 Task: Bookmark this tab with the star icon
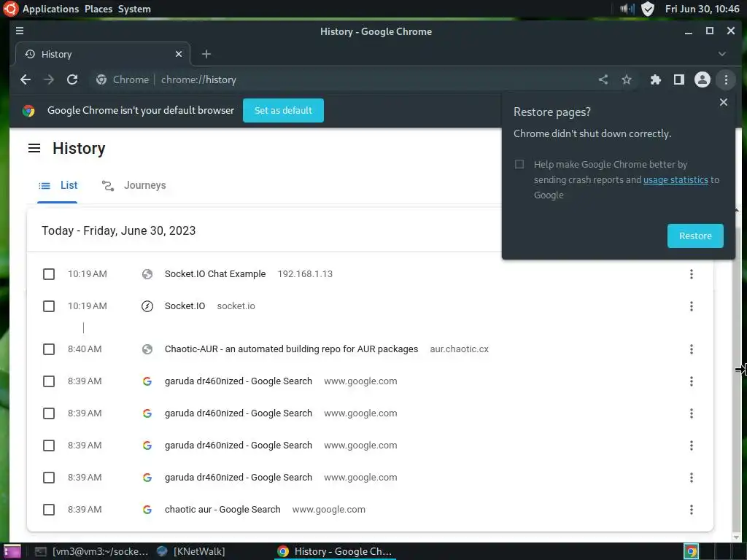coord(627,79)
